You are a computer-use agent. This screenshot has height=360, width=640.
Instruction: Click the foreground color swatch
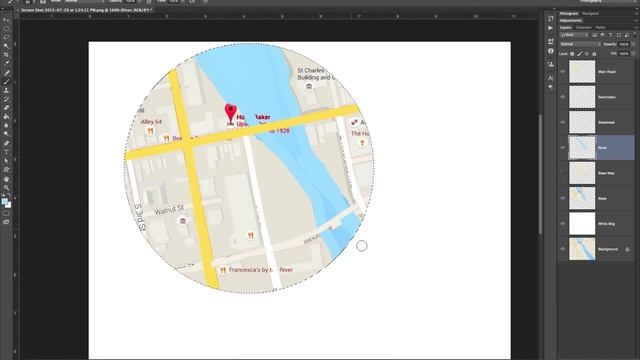click(4, 201)
